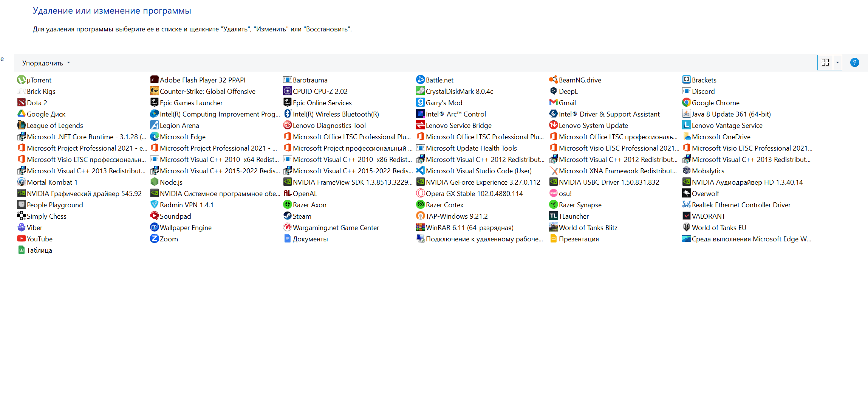The width and height of the screenshot is (868, 398).
Task: Click the Garry's Mod icon
Action: point(421,103)
